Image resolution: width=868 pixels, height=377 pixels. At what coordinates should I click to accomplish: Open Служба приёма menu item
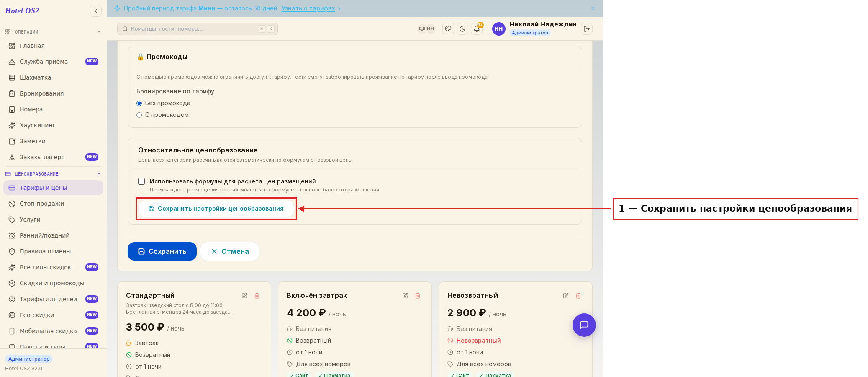coord(53,62)
